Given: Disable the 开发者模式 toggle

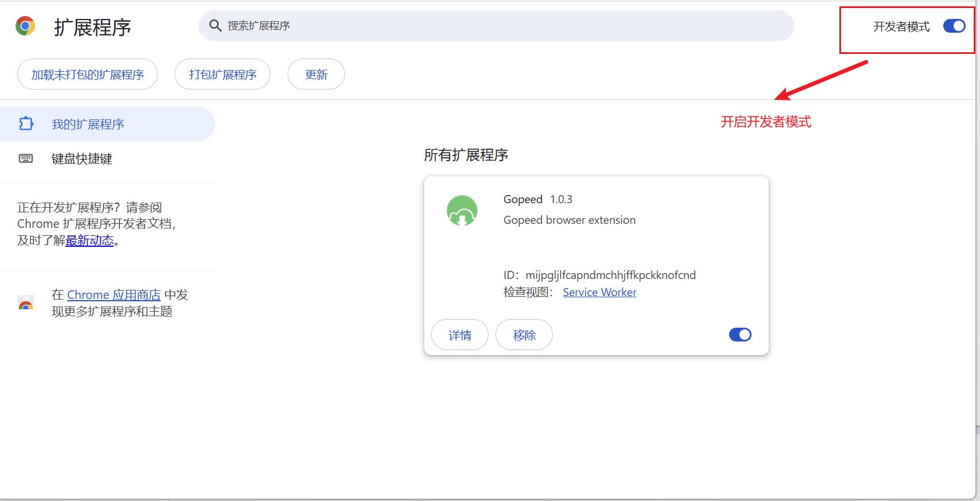Looking at the screenshot, I should (954, 26).
